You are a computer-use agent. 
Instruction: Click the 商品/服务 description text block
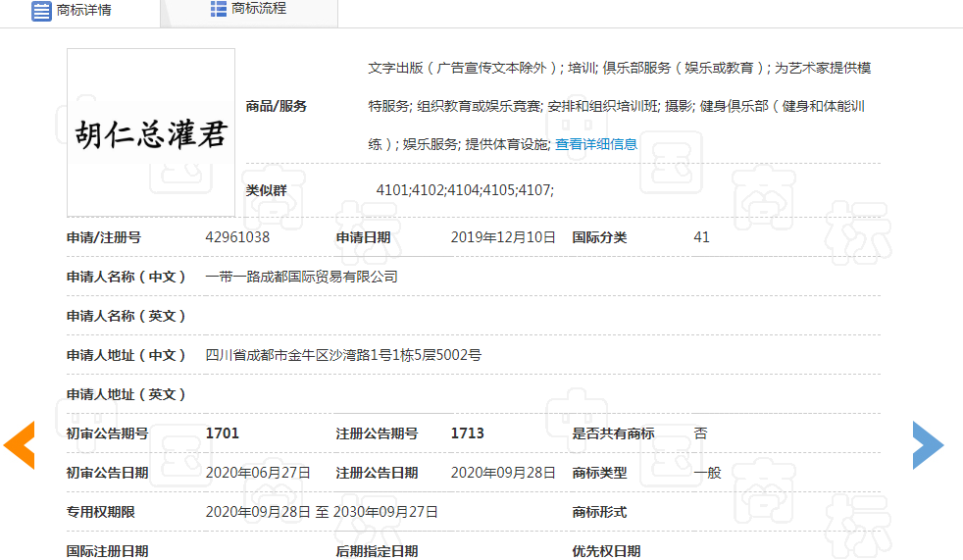point(618,106)
